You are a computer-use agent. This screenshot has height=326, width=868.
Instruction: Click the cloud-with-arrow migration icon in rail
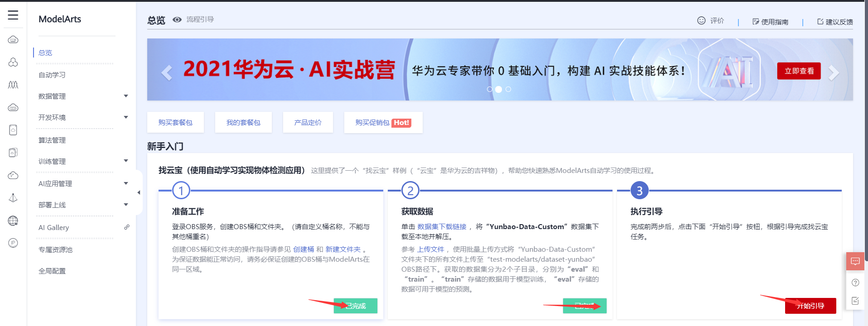click(13, 175)
